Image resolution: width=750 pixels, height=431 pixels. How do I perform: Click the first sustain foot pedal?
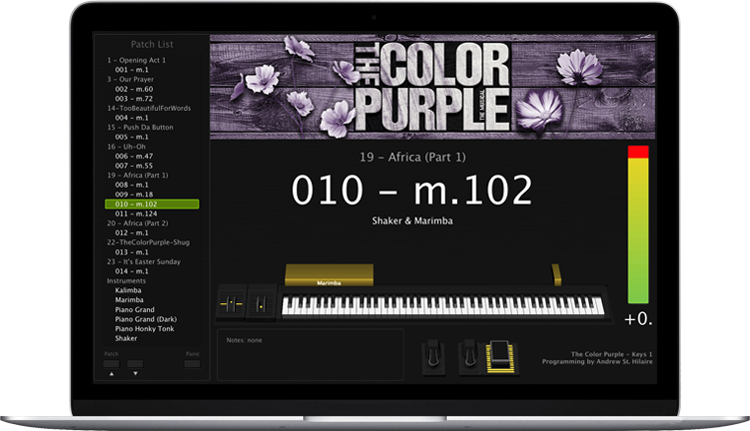pyautogui.click(x=433, y=357)
